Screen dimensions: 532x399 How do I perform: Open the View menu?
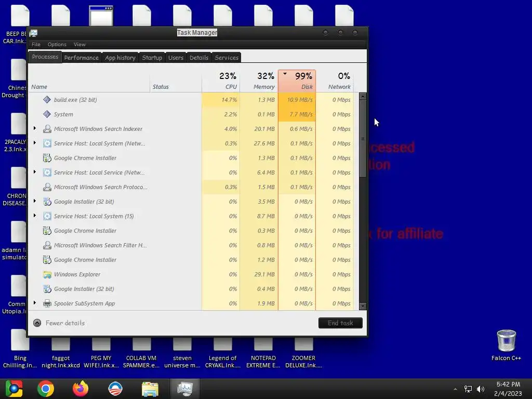click(79, 45)
